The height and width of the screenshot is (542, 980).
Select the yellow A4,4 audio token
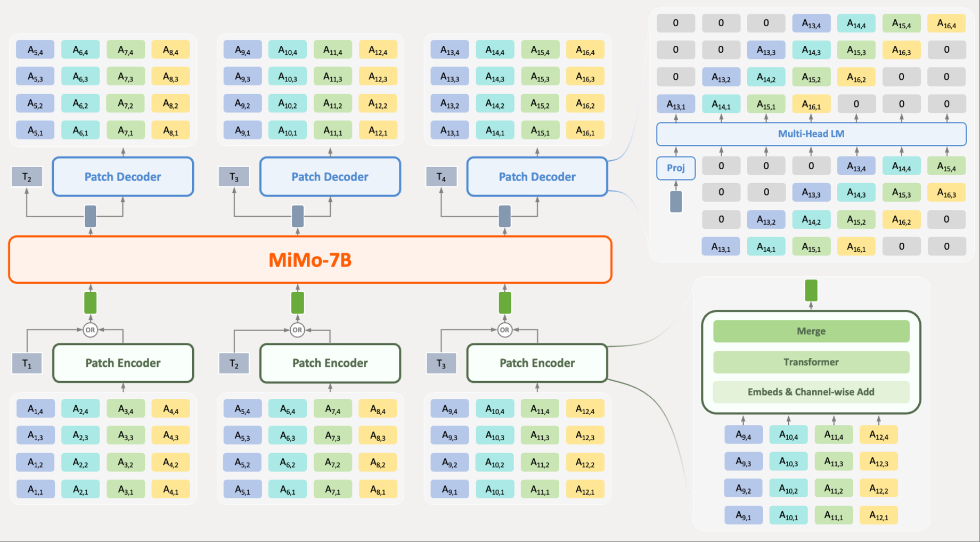click(170, 409)
